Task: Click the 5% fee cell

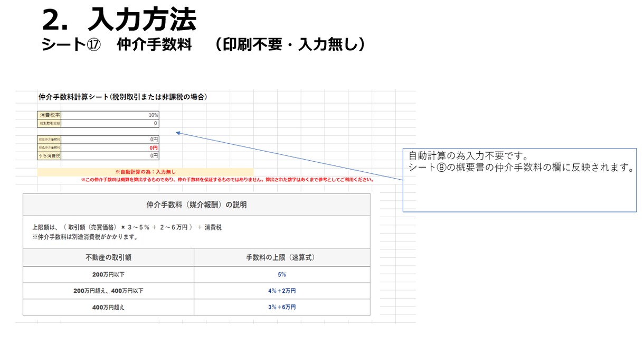Action: click(281, 275)
